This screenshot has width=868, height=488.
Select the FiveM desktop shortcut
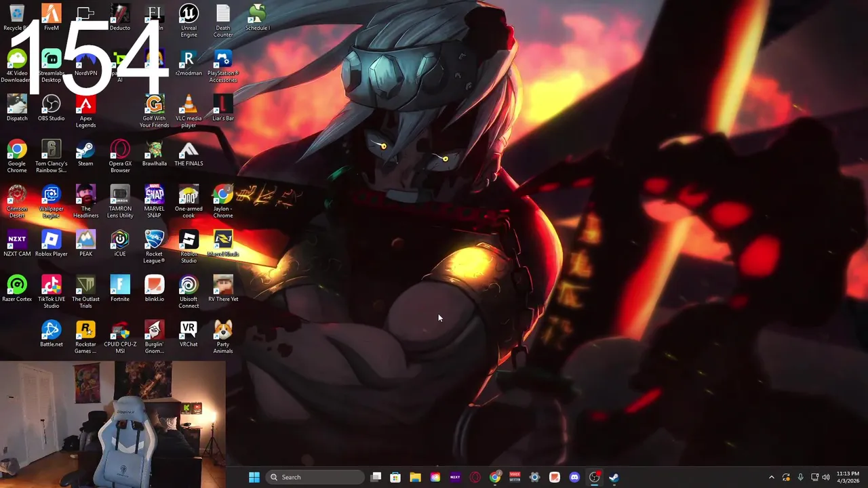click(x=51, y=18)
